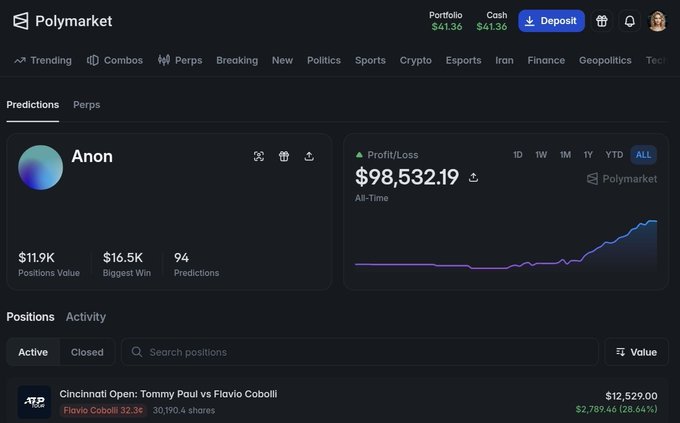Click the $98,532.19 profit value
Viewport: 680px width, 423px height.
(407, 177)
